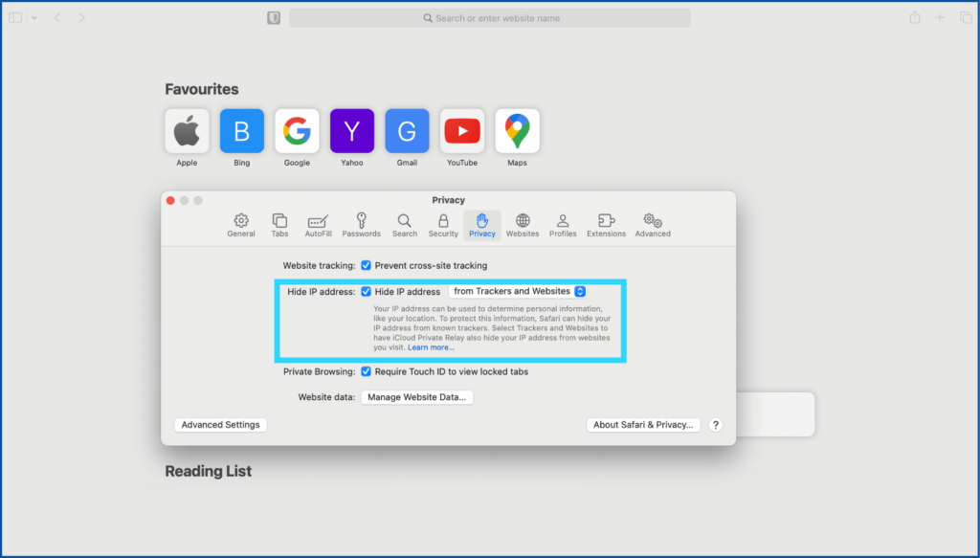Toggle Require Touch ID checkbox
Image resolution: width=980 pixels, height=558 pixels.
[x=366, y=371]
